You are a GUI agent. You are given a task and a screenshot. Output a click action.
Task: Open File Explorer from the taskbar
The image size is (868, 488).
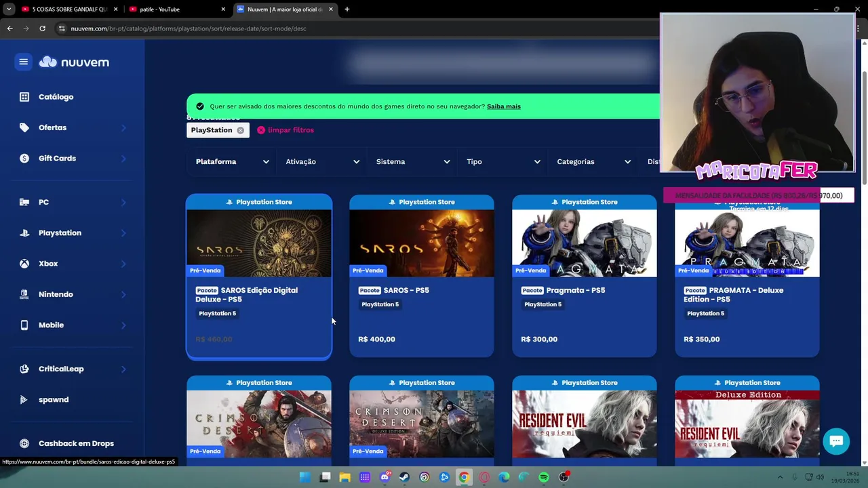tap(345, 477)
